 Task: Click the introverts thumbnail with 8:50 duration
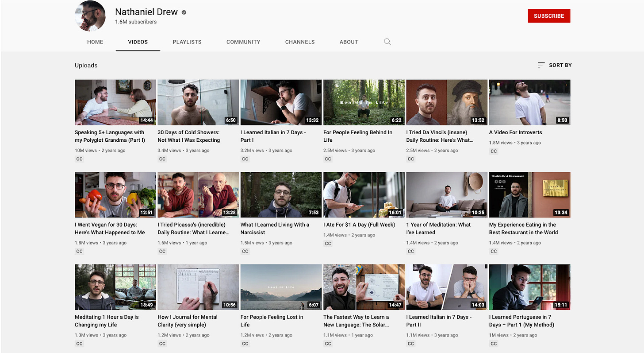point(530,102)
